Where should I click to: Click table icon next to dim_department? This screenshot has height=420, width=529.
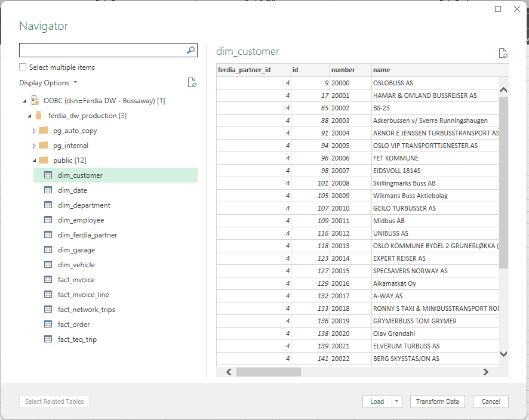pyautogui.click(x=48, y=205)
